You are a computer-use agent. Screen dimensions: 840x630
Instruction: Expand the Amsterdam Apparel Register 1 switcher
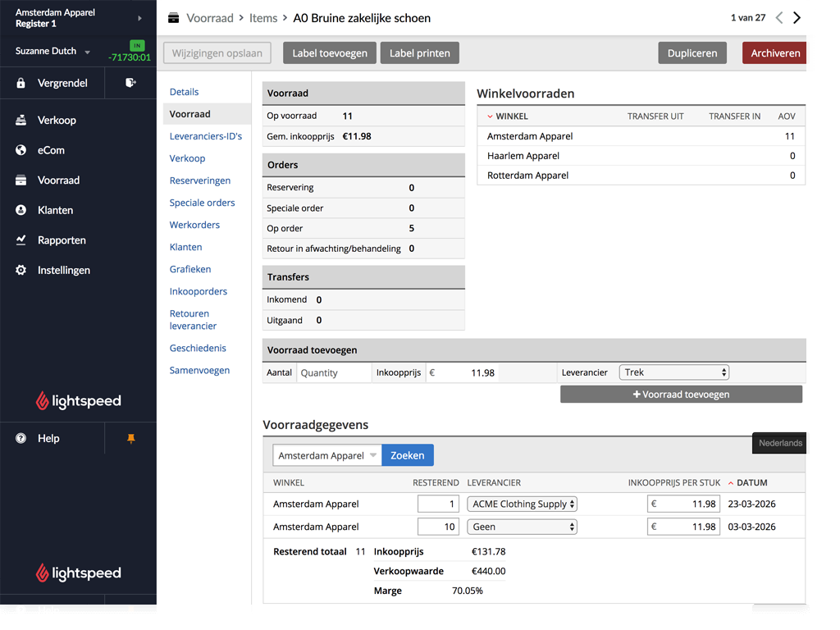(139, 18)
